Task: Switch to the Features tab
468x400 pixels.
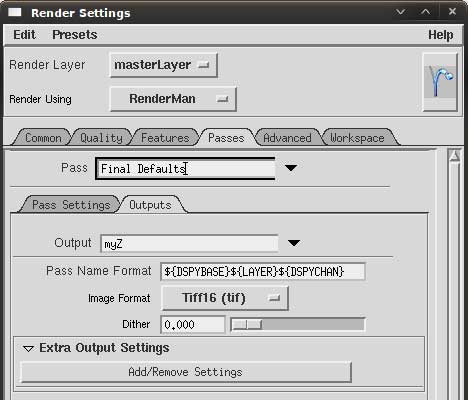Action: click(x=165, y=138)
